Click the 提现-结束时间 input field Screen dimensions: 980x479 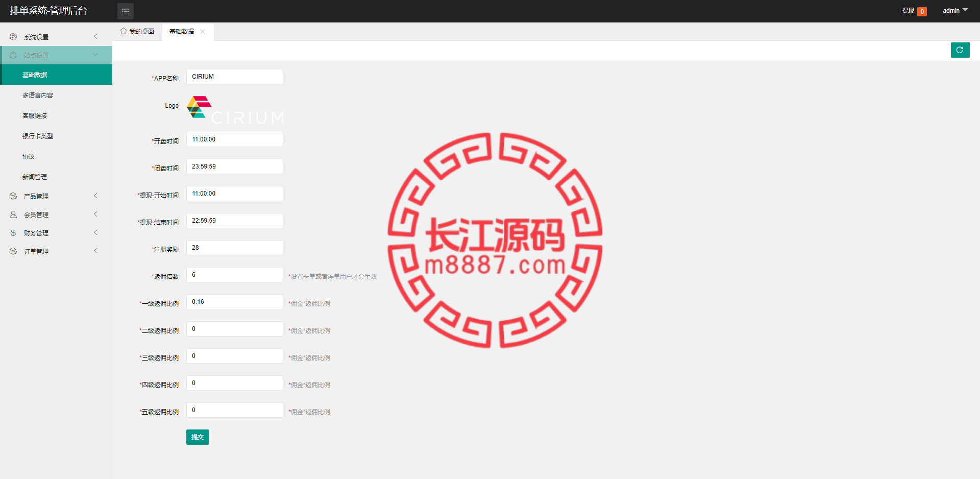(235, 221)
